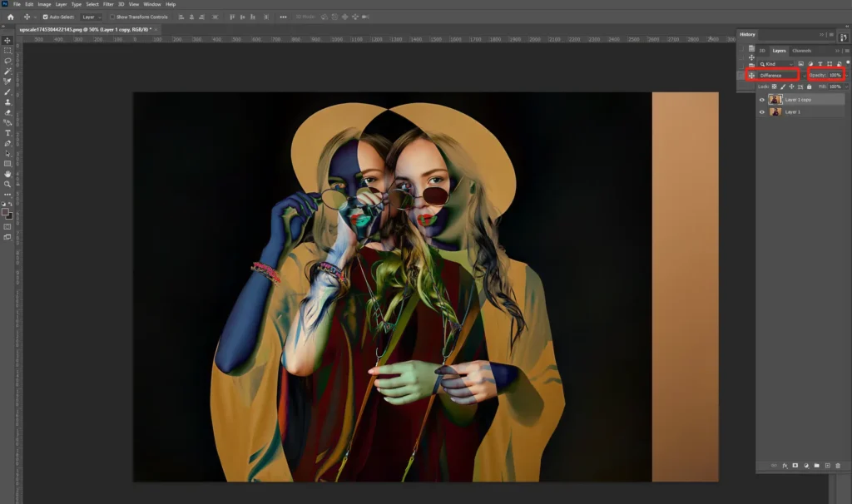Open the Fill slider dropdown arrow
This screenshot has height=504, width=852.
[x=847, y=86]
